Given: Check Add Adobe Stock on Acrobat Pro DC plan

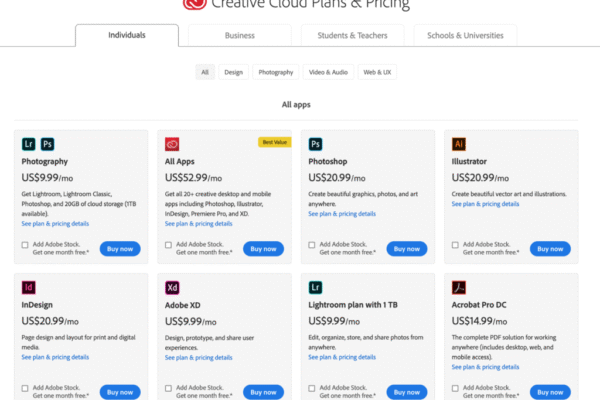Looking at the screenshot, I should (455, 389).
